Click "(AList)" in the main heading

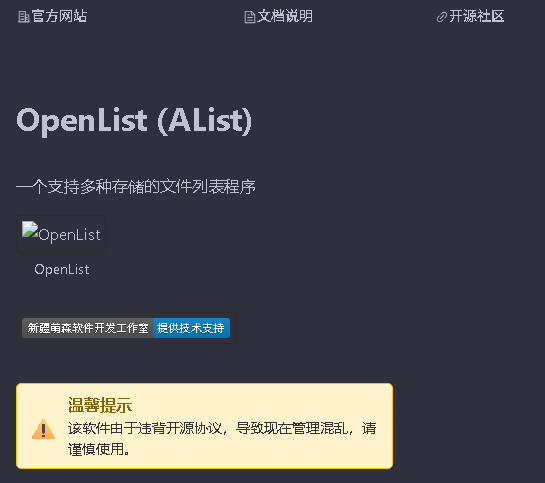pyautogui.click(x=205, y=121)
